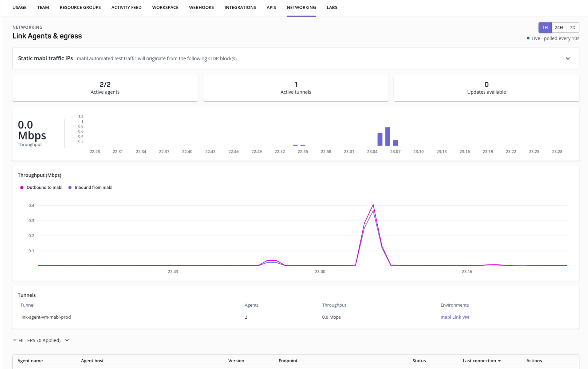Switch to the Integrations tab
Screen dimensions: 588x369
(240, 7)
